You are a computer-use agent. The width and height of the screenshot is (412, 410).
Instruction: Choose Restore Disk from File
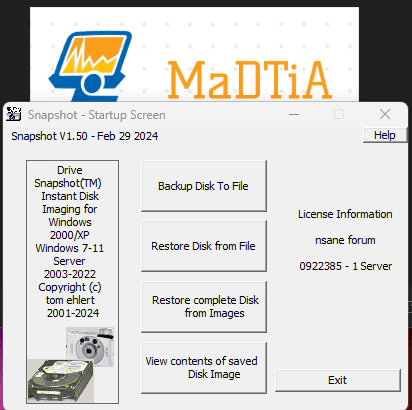click(204, 246)
